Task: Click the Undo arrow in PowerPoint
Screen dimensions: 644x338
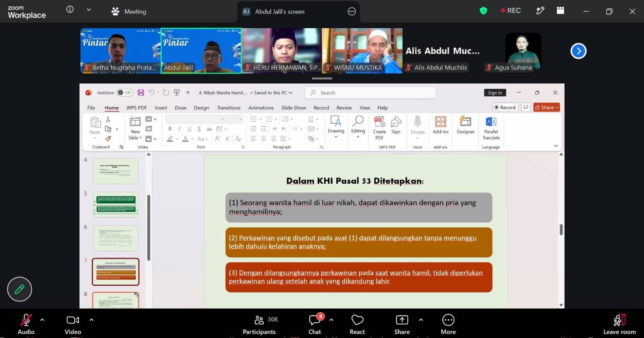Action: tap(151, 93)
